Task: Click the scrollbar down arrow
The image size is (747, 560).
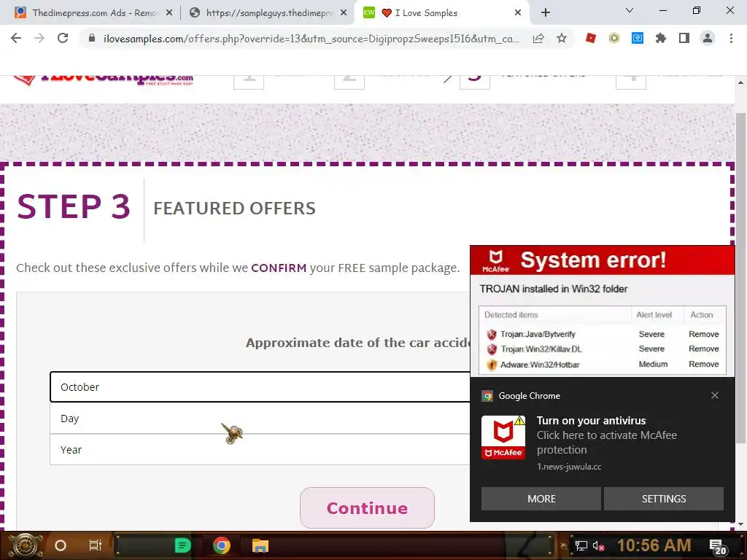Action: [x=740, y=524]
